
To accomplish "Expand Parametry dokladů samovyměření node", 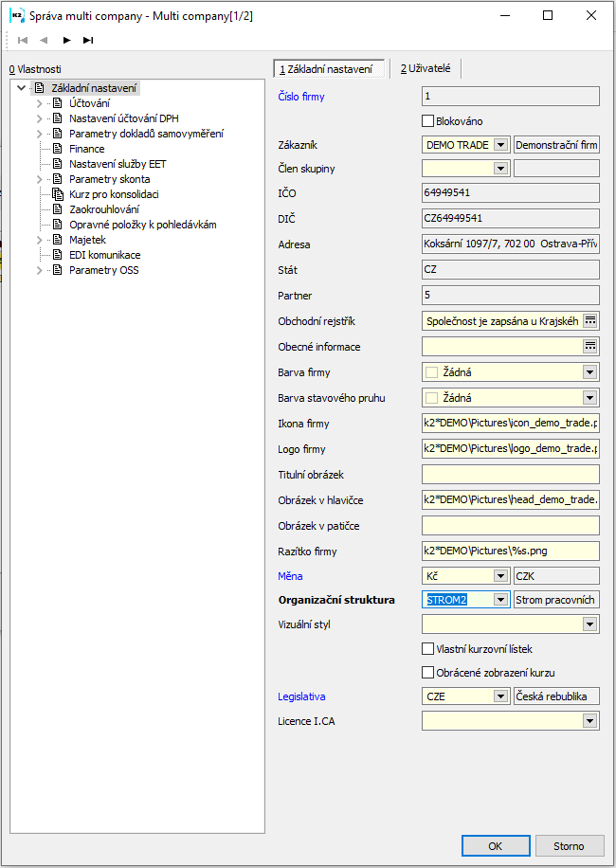I will pos(39,134).
